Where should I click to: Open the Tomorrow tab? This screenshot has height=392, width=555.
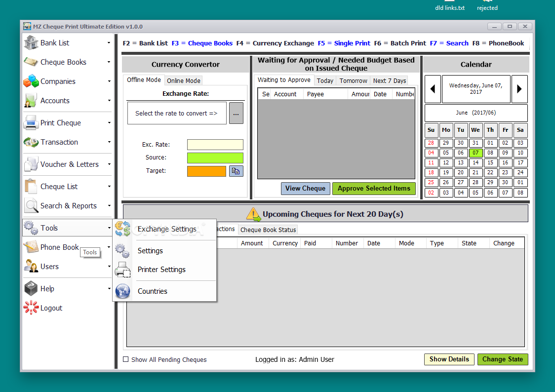tap(353, 80)
